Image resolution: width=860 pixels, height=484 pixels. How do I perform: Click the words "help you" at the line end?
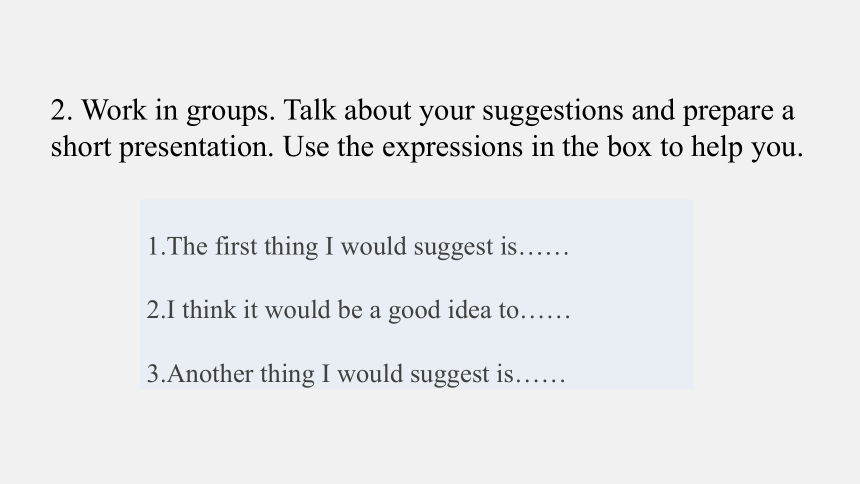point(746,148)
